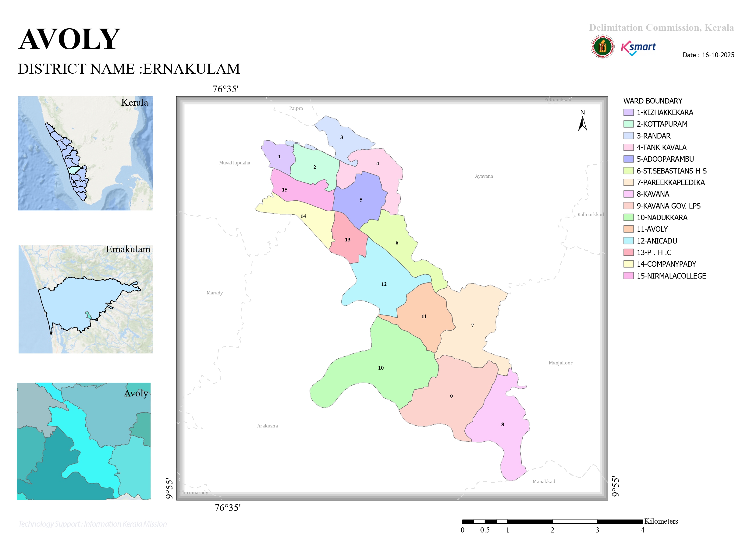Screen dimensions: 756x534
Task: Click ward number 12 on the map
Action: [x=384, y=284]
